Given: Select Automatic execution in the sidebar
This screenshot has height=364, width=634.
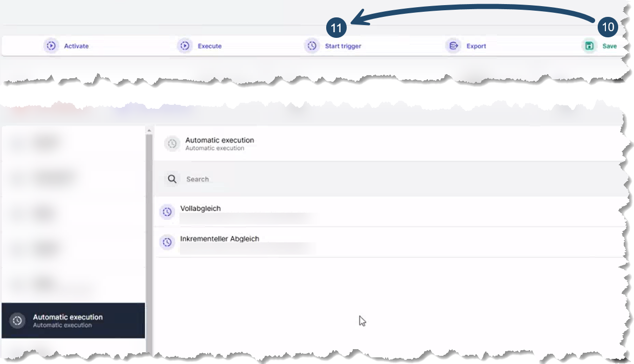Looking at the screenshot, I should pyautogui.click(x=73, y=321).
